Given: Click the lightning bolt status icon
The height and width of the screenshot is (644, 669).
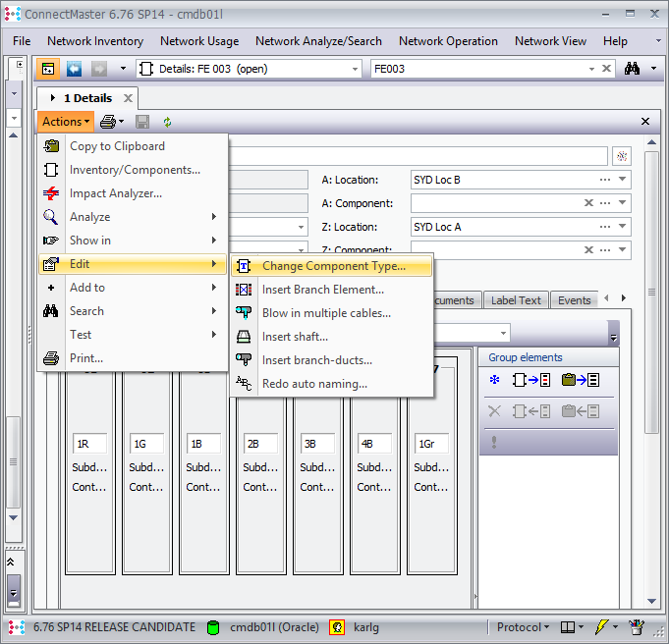Looking at the screenshot, I should (x=601, y=627).
